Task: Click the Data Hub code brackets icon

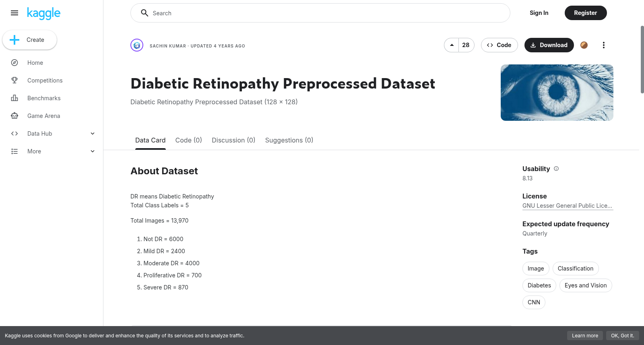Action: [14, 134]
